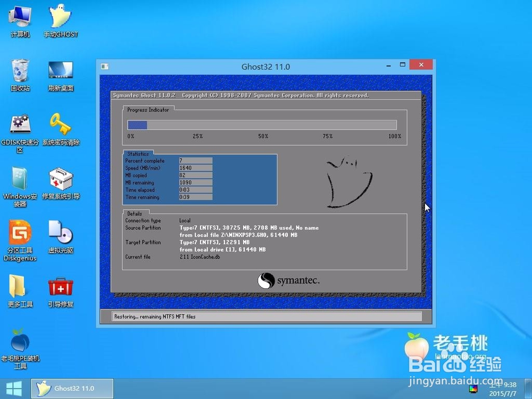
Task: Open the 更多工具 folder
Action: (x=20, y=291)
